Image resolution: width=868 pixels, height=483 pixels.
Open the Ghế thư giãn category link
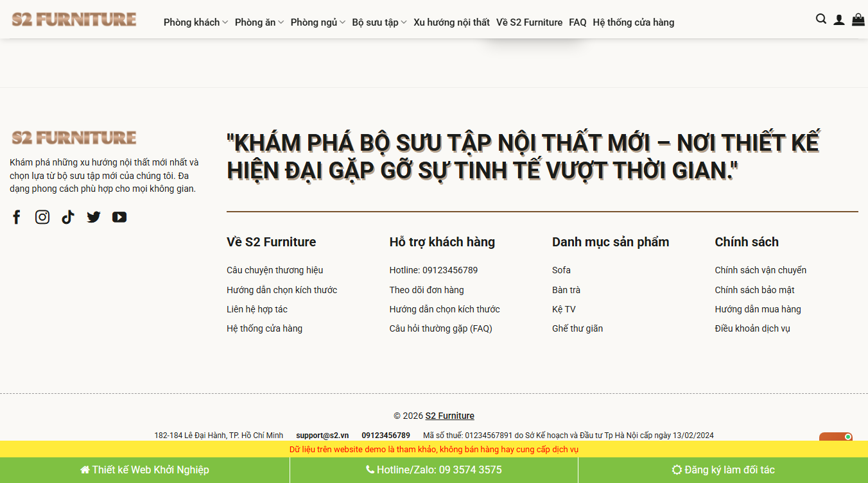[x=577, y=328]
